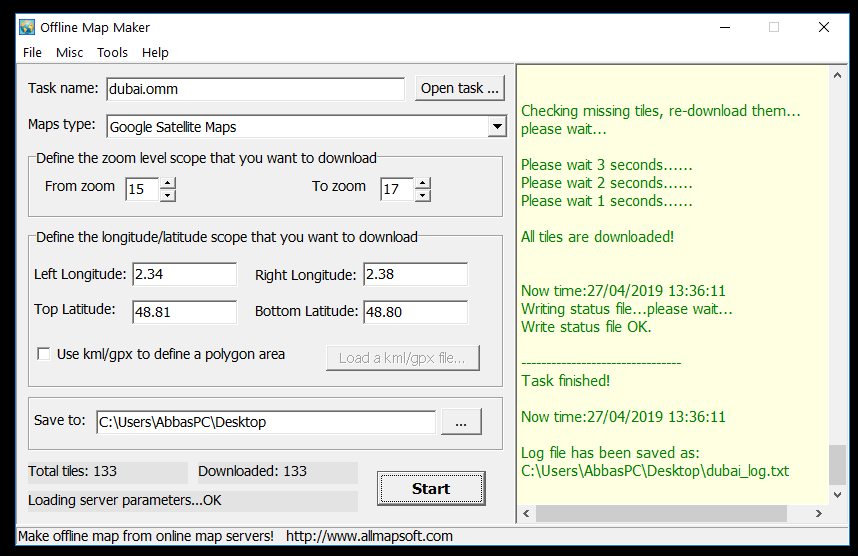This screenshot has width=858, height=556.
Task: Enable Use kml/gpx polygon area checkbox
Action: 44,354
